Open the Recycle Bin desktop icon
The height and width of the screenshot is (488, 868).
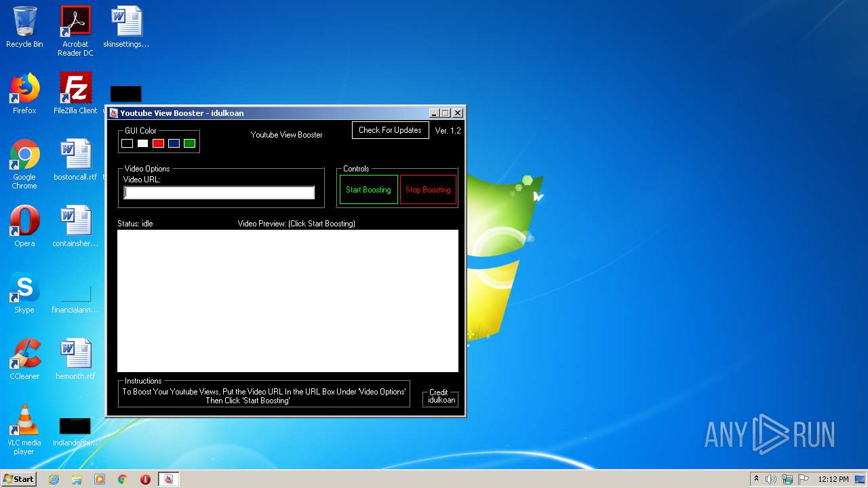pyautogui.click(x=24, y=27)
